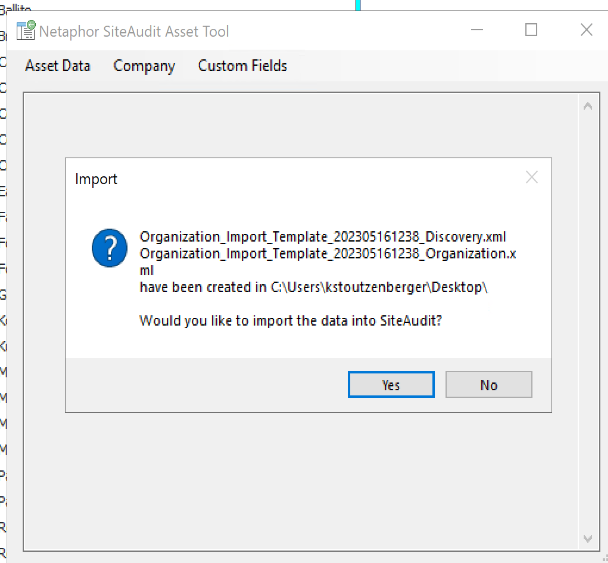Click the scroll up arrow in the panel
This screenshot has height=563, width=608.
pyautogui.click(x=587, y=106)
